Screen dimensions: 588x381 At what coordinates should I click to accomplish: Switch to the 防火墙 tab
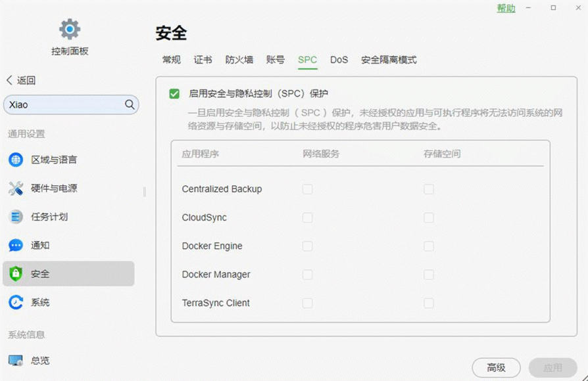point(238,60)
